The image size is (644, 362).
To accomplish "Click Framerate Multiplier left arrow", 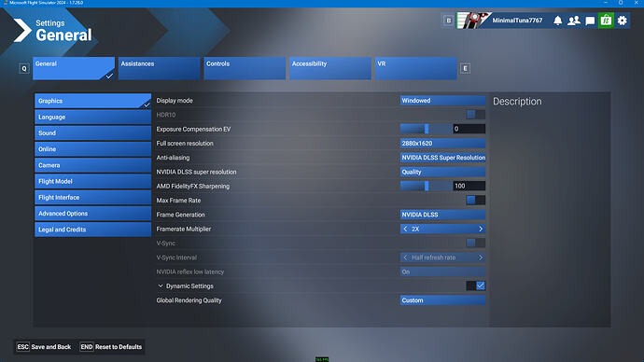I will (405, 229).
